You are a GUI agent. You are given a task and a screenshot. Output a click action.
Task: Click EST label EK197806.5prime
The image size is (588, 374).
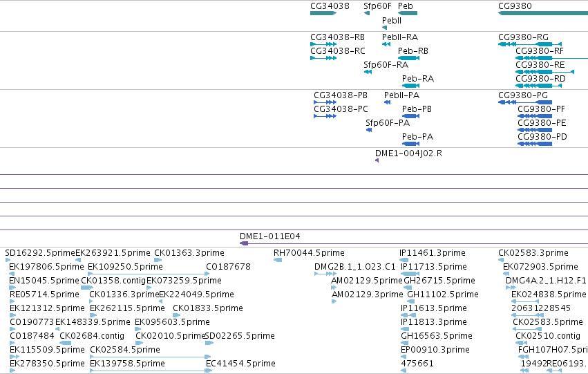pyautogui.click(x=46, y=267)
